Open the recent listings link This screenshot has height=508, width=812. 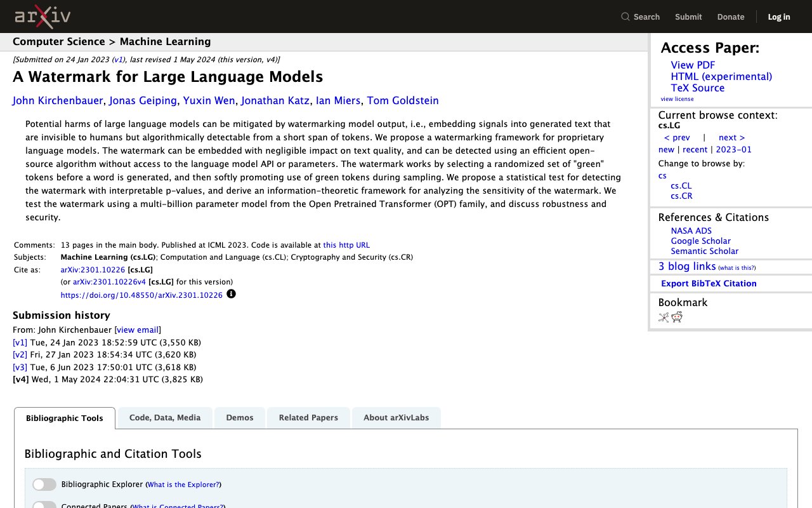click(x=695, y=150)
